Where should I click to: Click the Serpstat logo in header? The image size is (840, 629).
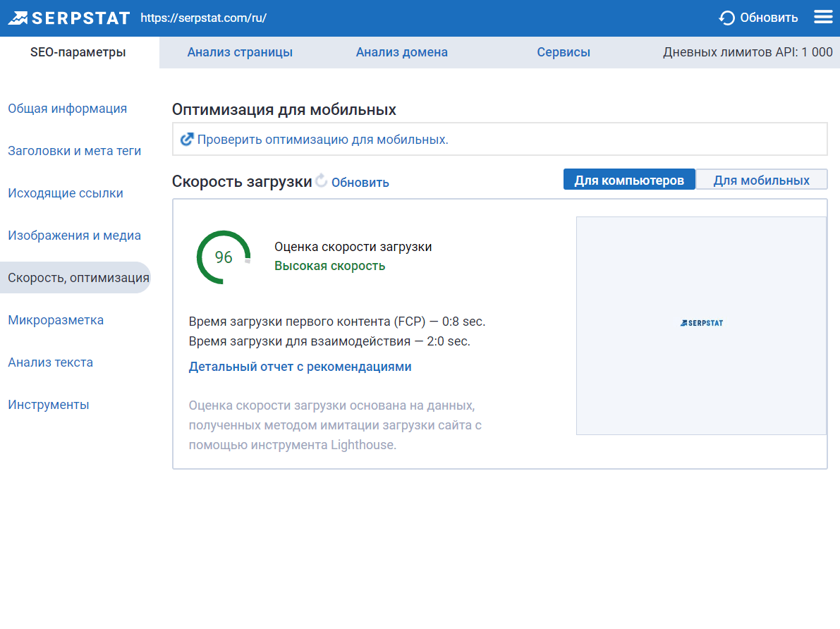tap(69, 18)
